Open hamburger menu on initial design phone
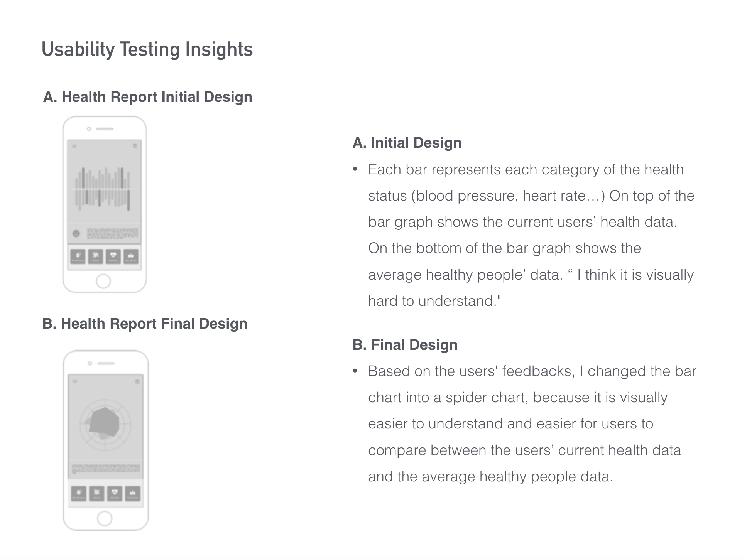This screenshot has width=747, height=560. coord(74,146)
